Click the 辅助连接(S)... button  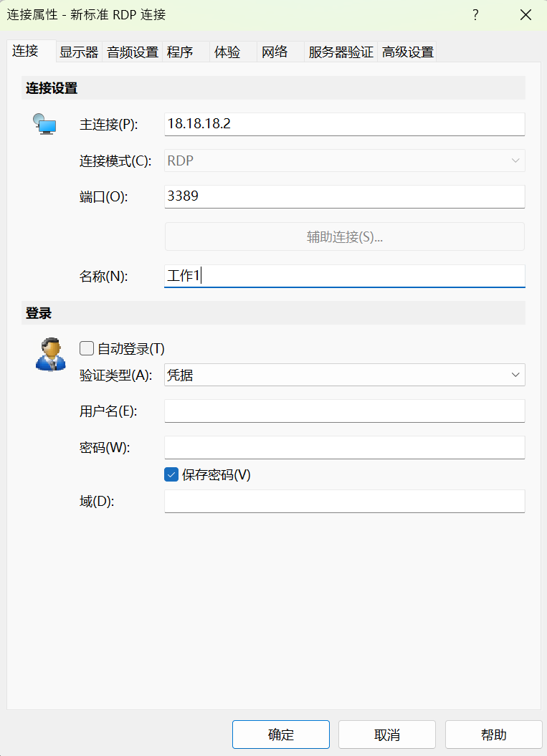point(344,236)
